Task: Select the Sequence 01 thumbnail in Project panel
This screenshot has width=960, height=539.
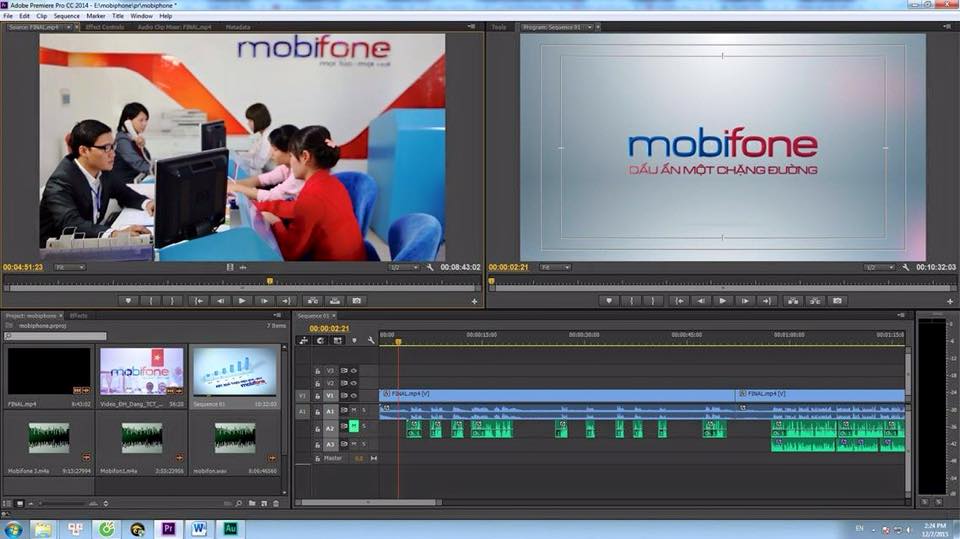Action: pyautogui.click(x=235, y=372)
